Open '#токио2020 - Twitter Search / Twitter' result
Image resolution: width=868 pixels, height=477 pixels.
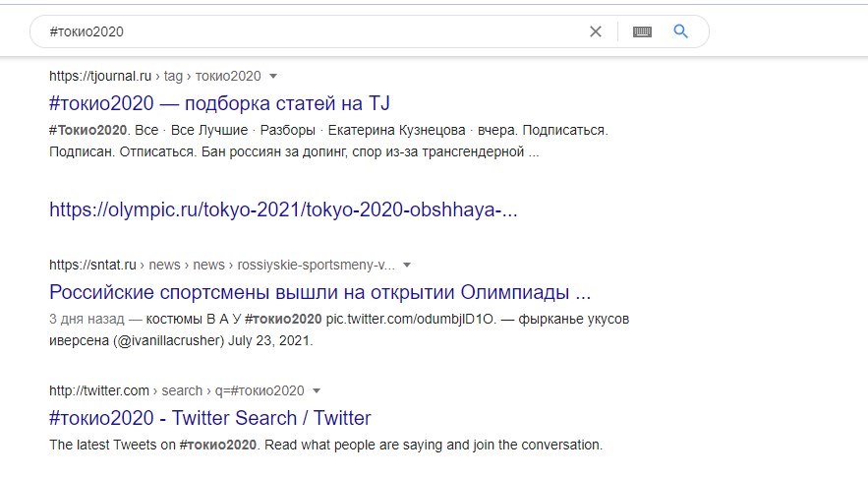[210, 418]
